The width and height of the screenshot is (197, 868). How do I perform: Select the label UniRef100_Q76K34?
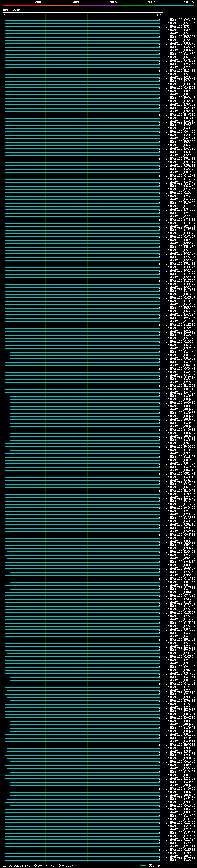[x=180, y=179]
